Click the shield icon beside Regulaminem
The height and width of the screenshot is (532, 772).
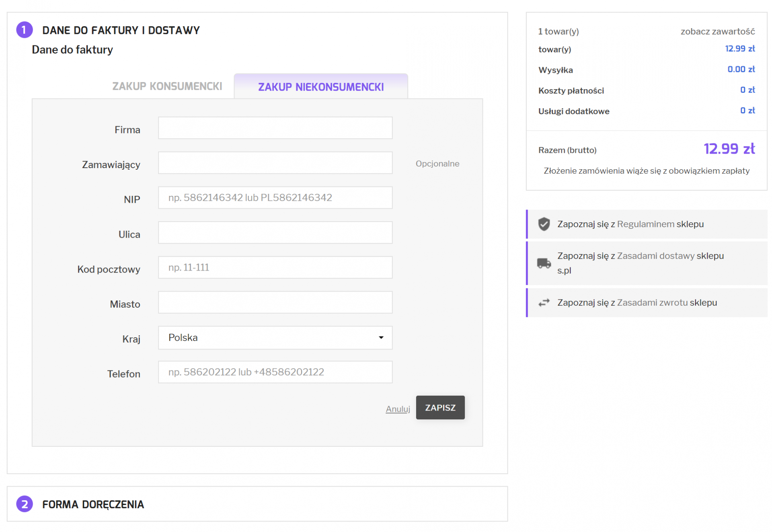point(544,224)
